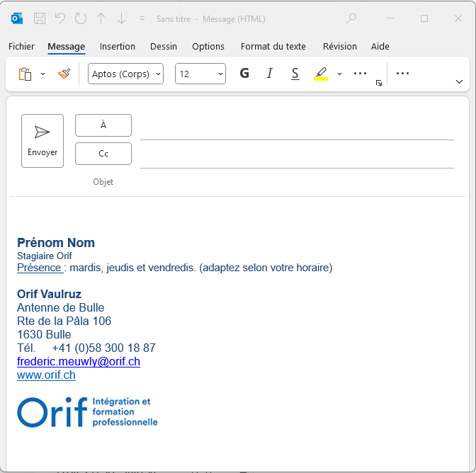Click in the À recipient field
Screen dimensions: 476x473
coord(297,129)
